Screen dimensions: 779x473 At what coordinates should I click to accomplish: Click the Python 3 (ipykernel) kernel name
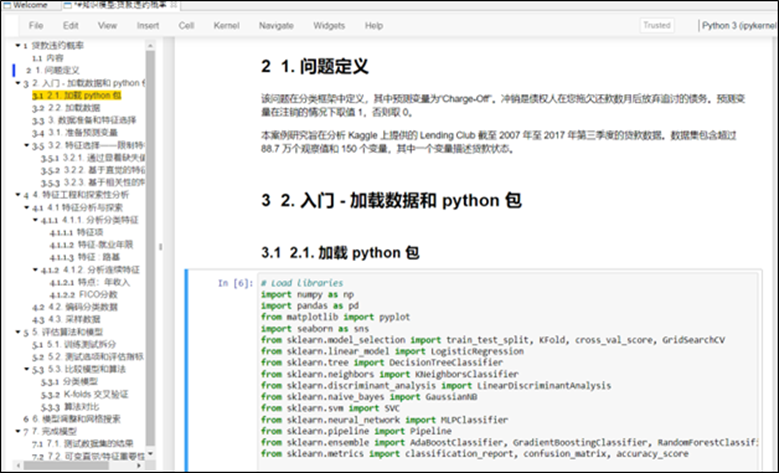pyautogui.click(x=739, y=25)
